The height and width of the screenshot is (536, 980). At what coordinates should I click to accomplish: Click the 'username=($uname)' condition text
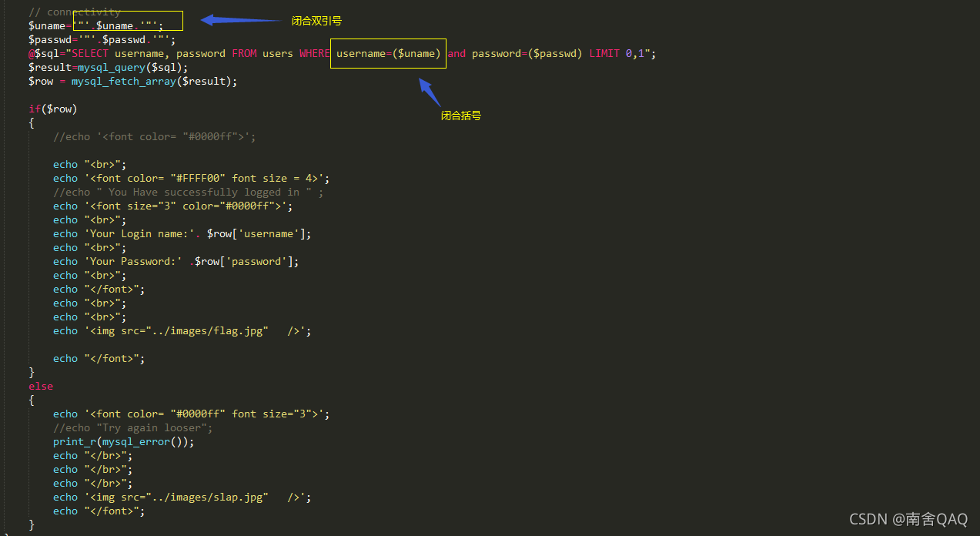point(389,53)
